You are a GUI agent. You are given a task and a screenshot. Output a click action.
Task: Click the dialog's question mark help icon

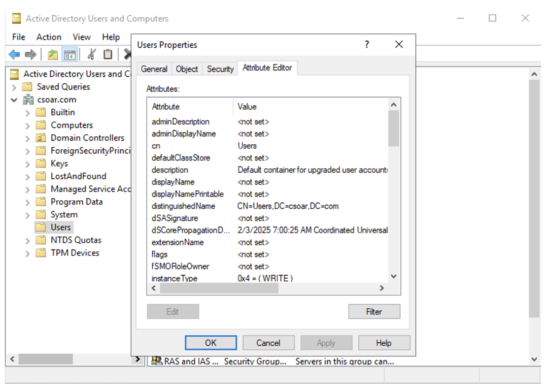pos(367,44)
